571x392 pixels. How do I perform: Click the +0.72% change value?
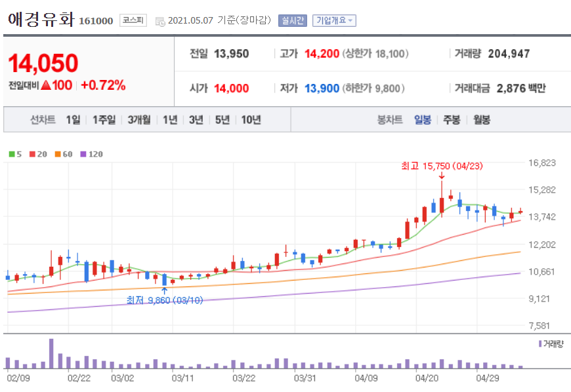tap(103, 85)
